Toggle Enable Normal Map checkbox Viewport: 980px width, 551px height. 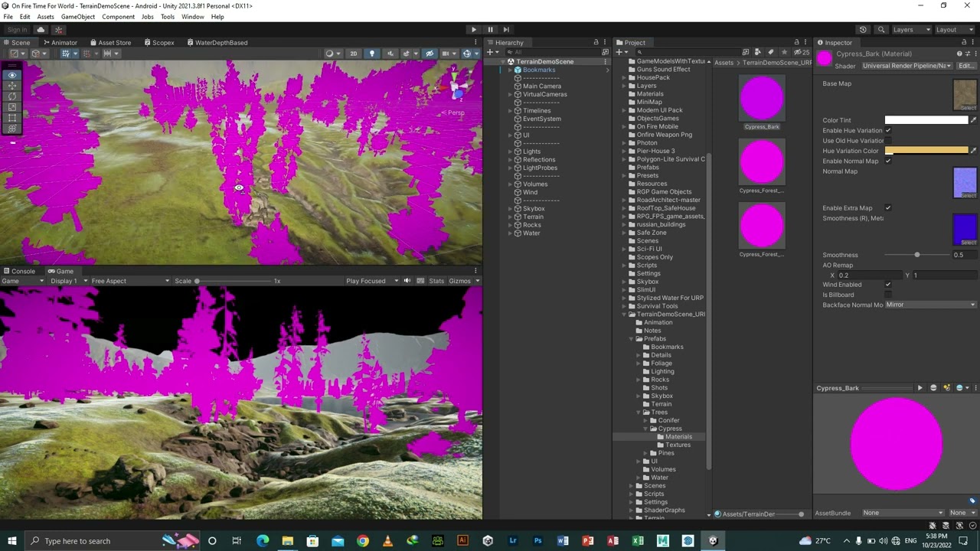pos(888,161)
